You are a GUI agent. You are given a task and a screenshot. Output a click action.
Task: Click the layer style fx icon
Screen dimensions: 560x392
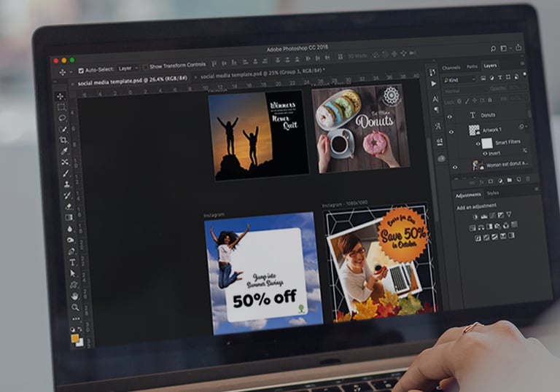click(x=481, y=182)
